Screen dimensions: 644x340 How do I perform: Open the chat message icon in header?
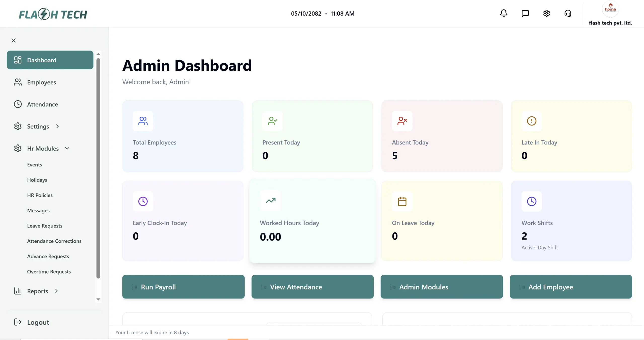coord(525,13)
